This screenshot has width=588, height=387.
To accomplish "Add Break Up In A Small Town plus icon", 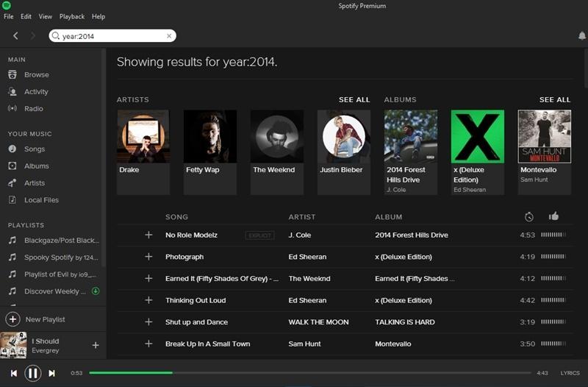I will pos(148,344).
